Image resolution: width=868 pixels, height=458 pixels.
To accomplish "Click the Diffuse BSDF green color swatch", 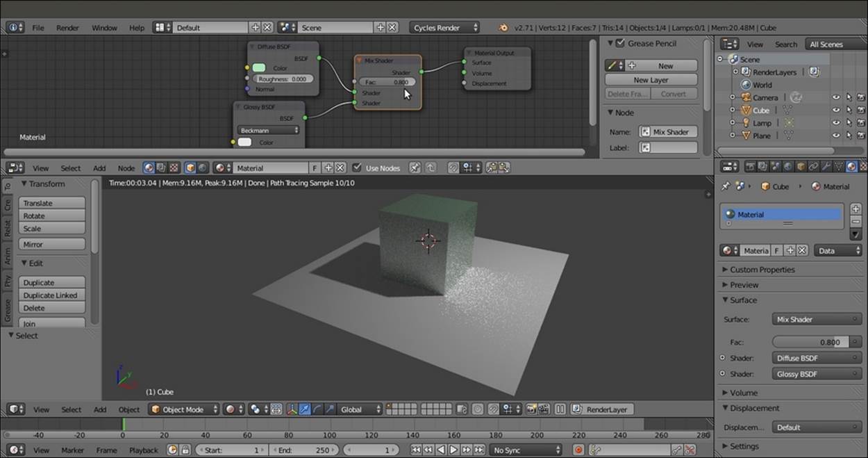I will pyautogui.click(x=259, y=68).
